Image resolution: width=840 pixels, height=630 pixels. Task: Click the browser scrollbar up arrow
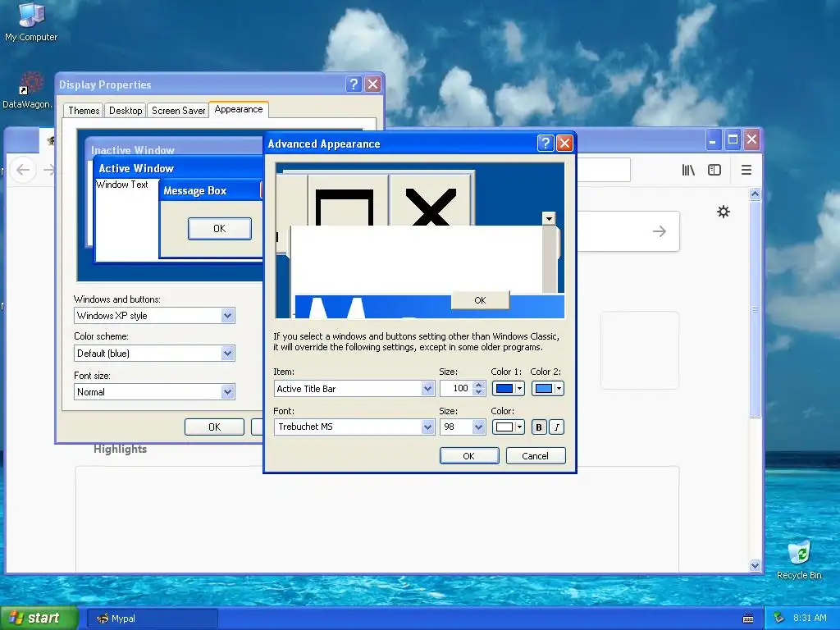(755, 194)
